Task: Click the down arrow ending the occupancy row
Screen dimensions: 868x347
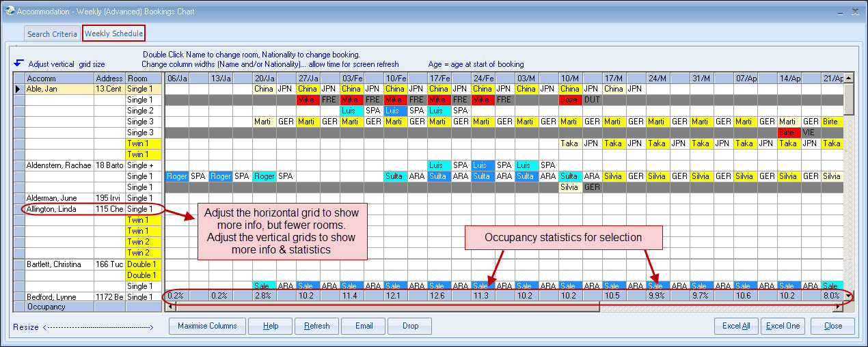Action: 849,296
